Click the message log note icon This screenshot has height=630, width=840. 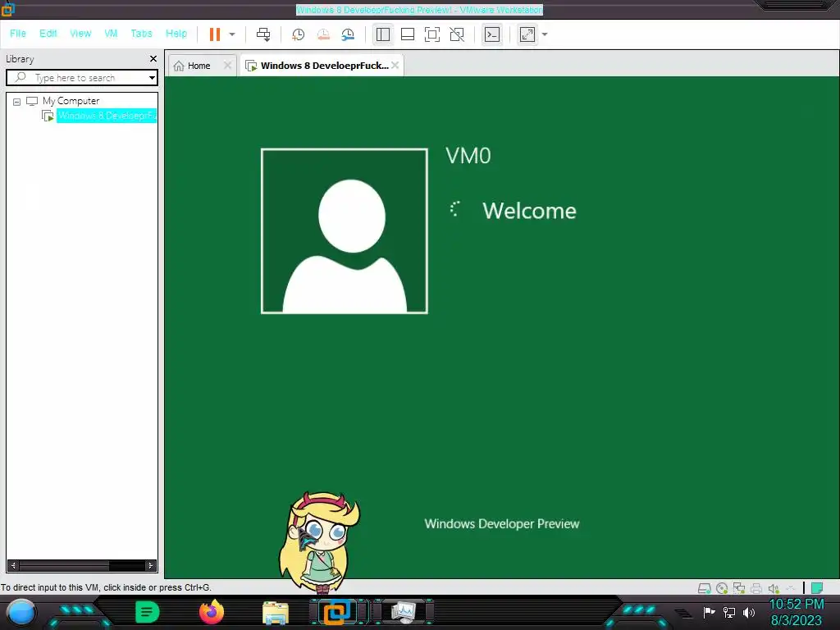[817, 588]
